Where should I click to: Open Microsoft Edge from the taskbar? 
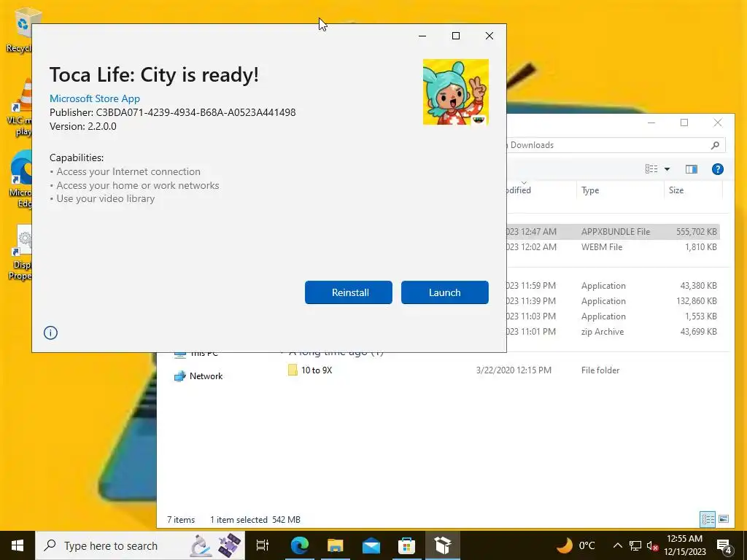(x=299, y=545)
